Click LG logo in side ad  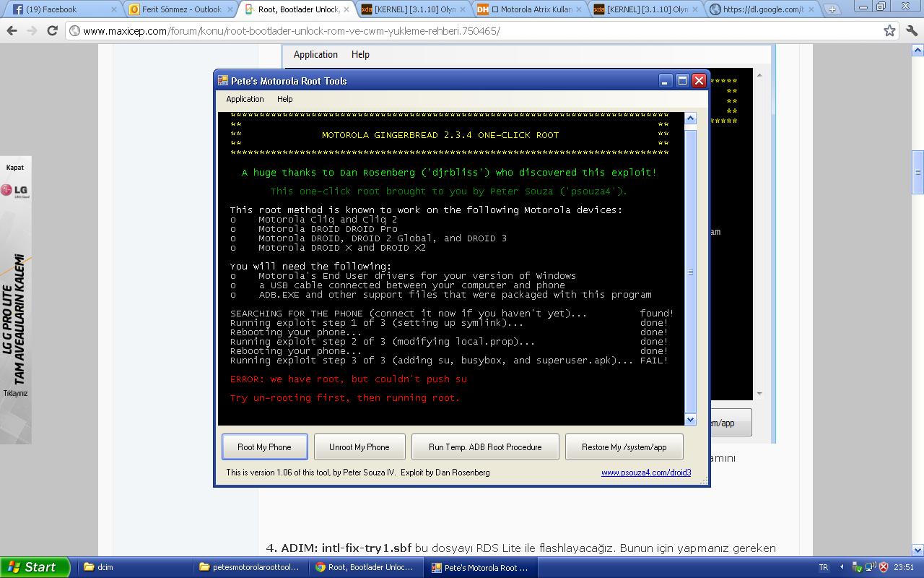tap(14, 191)
